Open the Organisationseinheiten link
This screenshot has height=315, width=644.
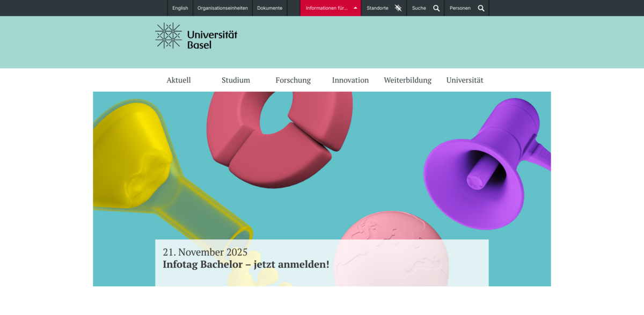223,8
